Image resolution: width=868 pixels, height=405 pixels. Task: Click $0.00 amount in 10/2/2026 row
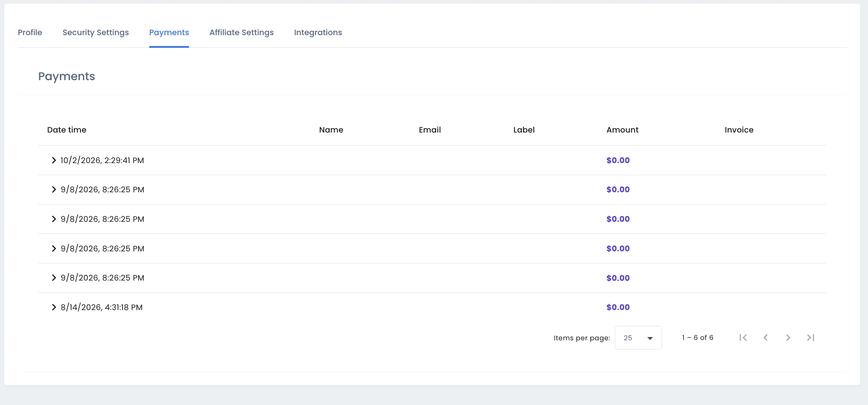pyautogui.click(x=618, y=160)
